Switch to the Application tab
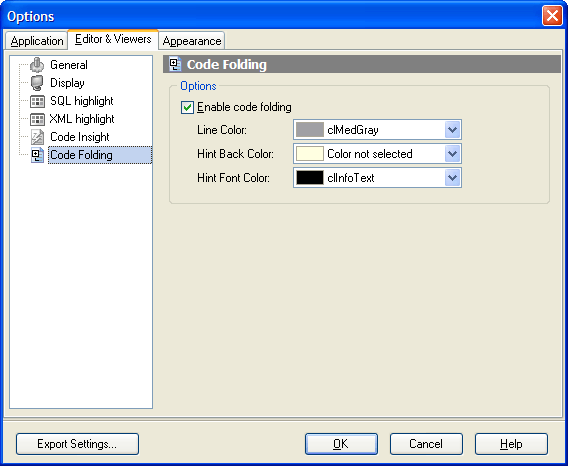The image size is (568, 466). 37,41
